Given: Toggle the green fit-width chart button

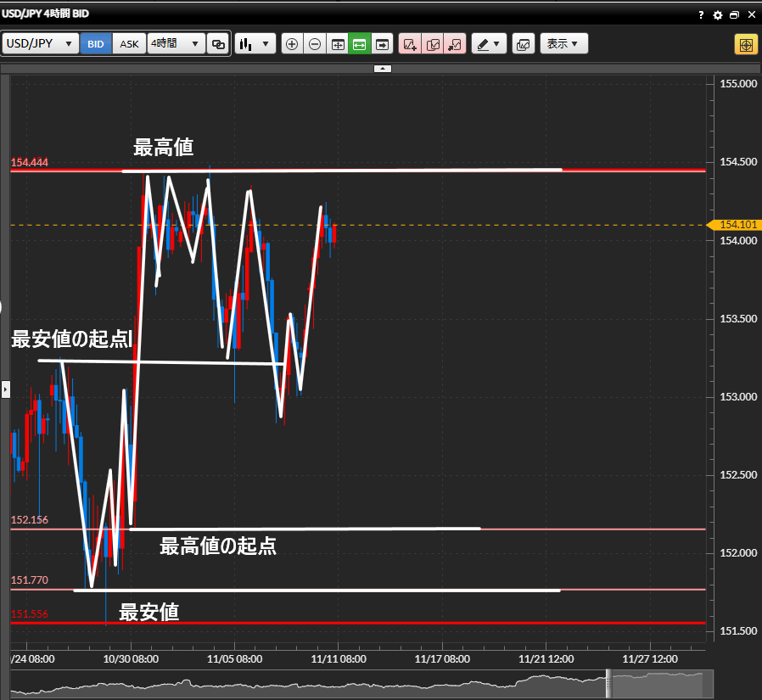Looking at the screenshot, I should pyautogui.click(x=359, y=44).
